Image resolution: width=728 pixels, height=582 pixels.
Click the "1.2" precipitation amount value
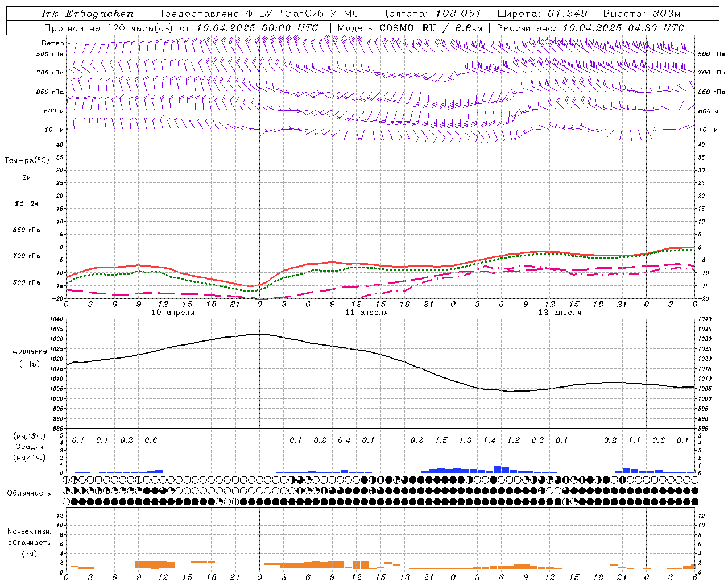coord(514,440)
